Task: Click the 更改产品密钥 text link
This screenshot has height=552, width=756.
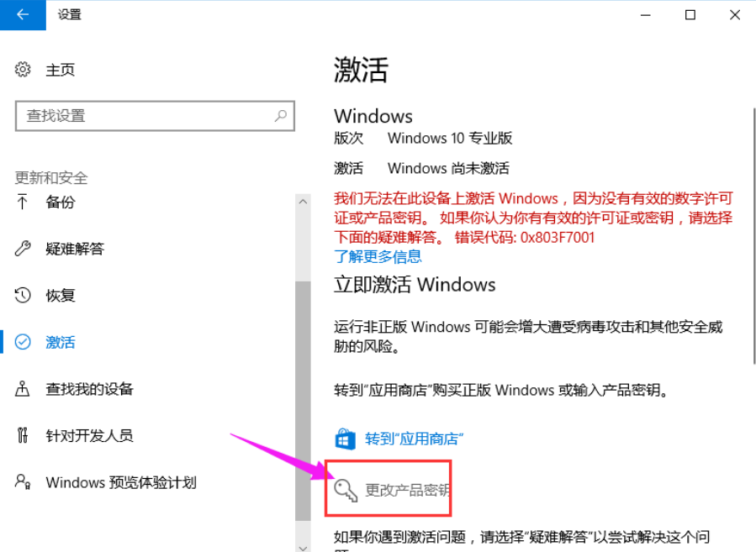Action: (x=407, y=491)
